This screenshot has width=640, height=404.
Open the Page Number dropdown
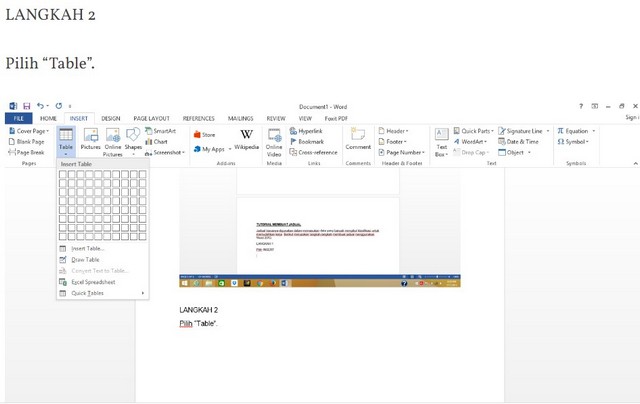coord(404,152)
